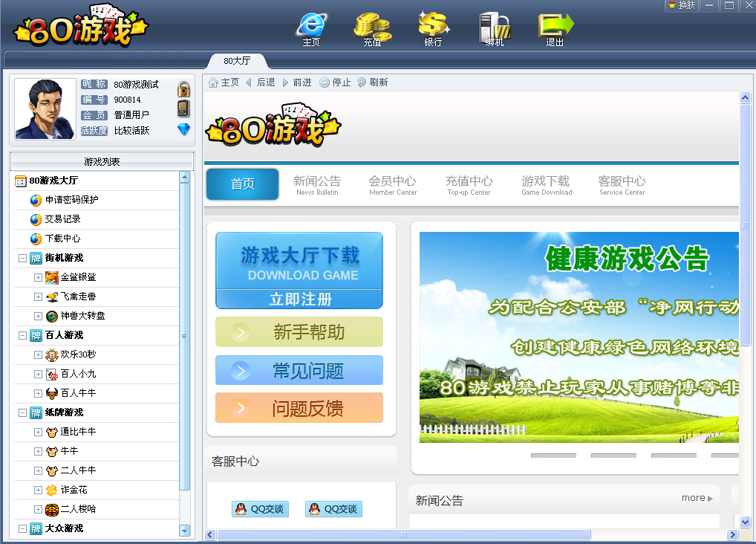Open the 会员中心 Member Center tab
The height and width of the screenshot is (544, 756).
coord(392,185)
